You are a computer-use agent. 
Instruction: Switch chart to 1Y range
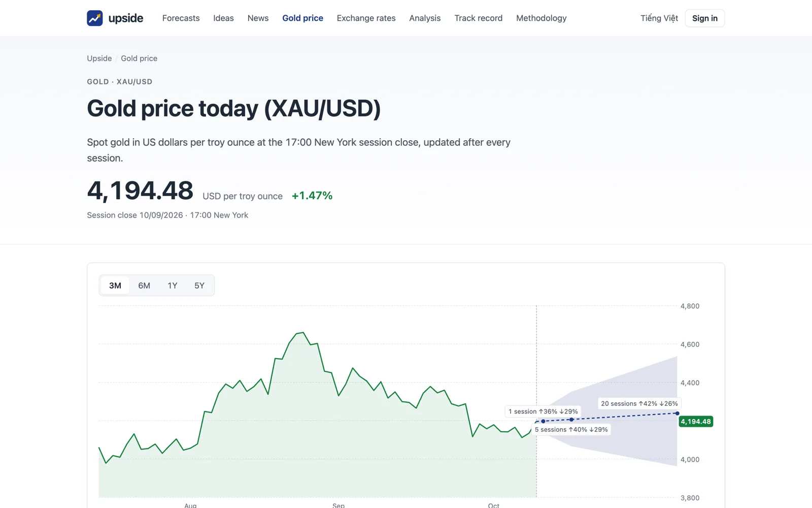[x=173, y=285]
